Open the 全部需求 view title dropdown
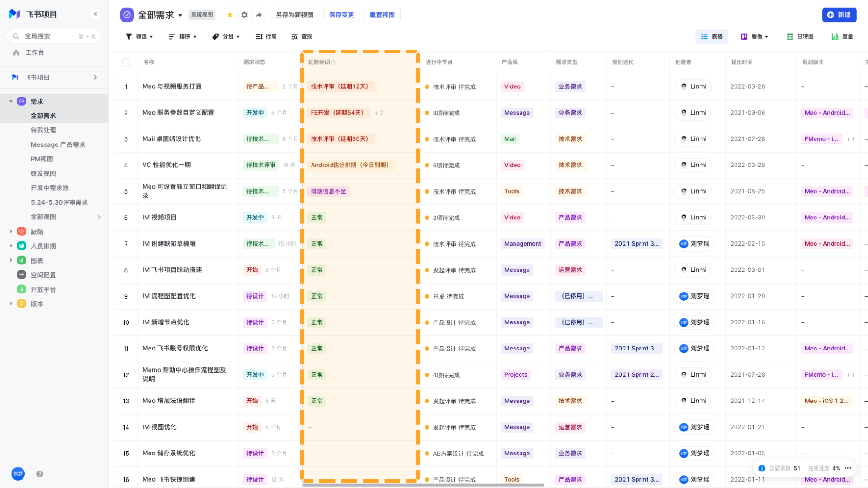868x488 pixels. (180, 15)
